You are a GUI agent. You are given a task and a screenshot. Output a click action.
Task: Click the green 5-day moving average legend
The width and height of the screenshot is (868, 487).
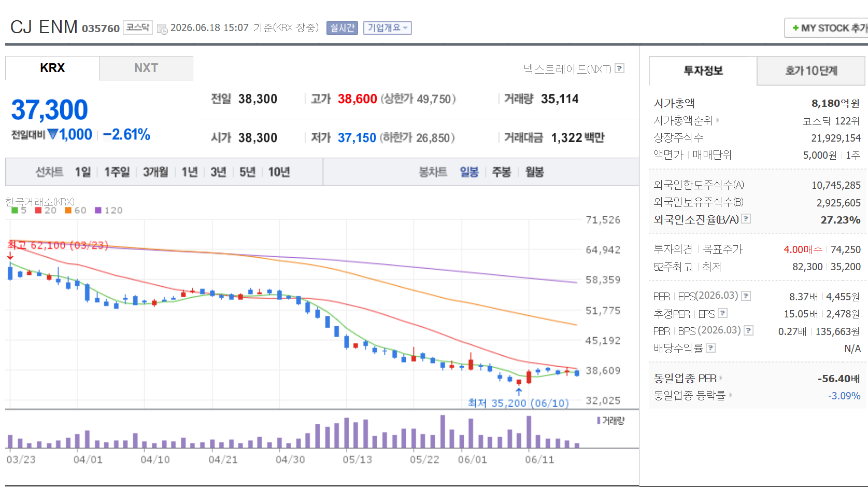(19, 210)
